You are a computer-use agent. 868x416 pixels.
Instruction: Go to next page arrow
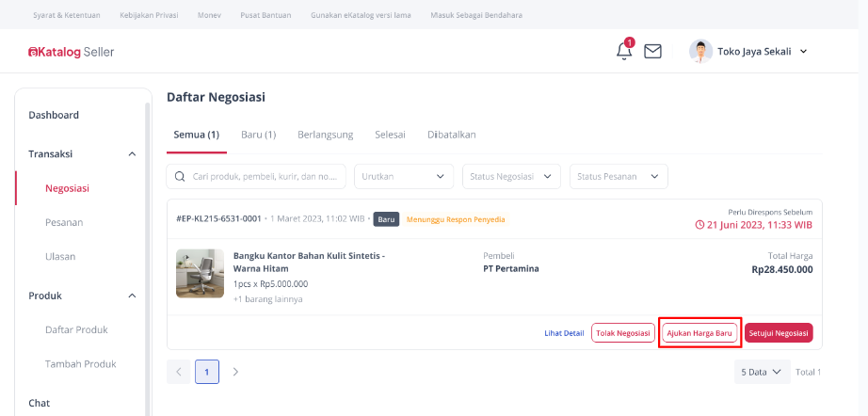point(235,372)
